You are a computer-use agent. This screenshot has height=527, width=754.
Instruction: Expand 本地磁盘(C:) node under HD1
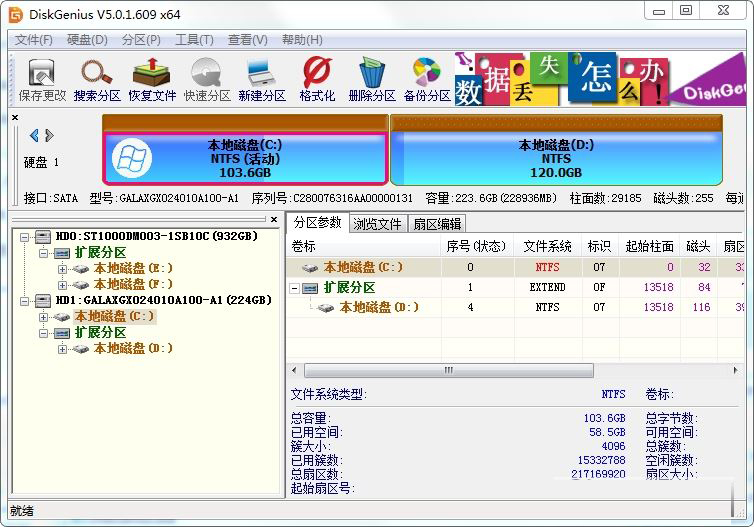[x=44, y=317]
